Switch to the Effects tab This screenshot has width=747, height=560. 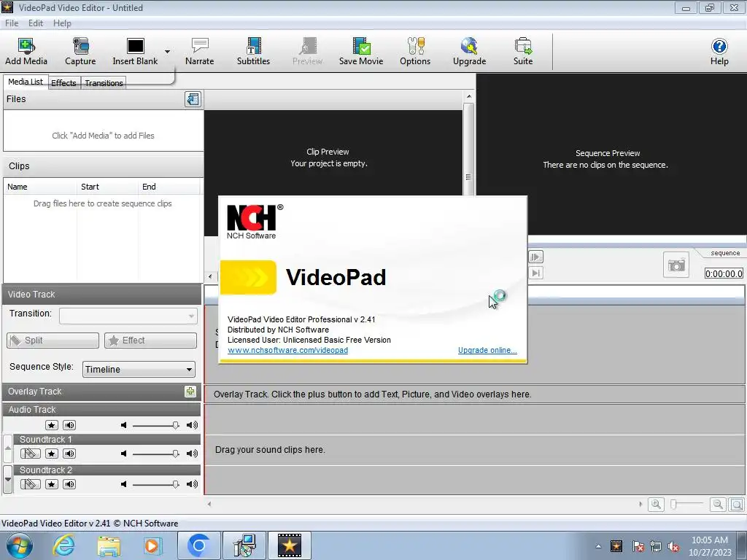[63, 83]
